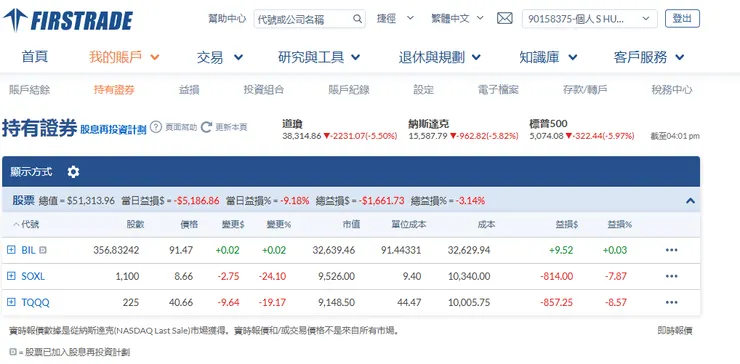This screenshot has width=740, height=364.
Task: Open the 捷徑 shortcuts dropdown
Action: click(x=395, y=18)
